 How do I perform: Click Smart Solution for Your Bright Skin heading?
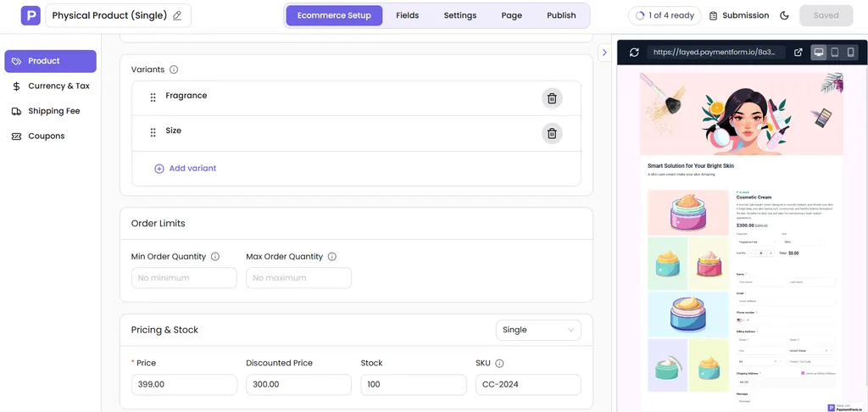[691, 165]
